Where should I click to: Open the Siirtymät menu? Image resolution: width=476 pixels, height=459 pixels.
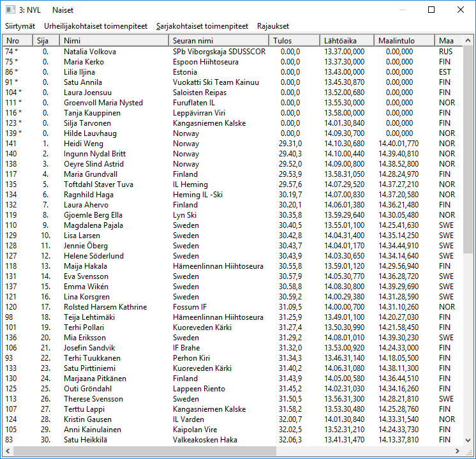click(x=20, y=26)
